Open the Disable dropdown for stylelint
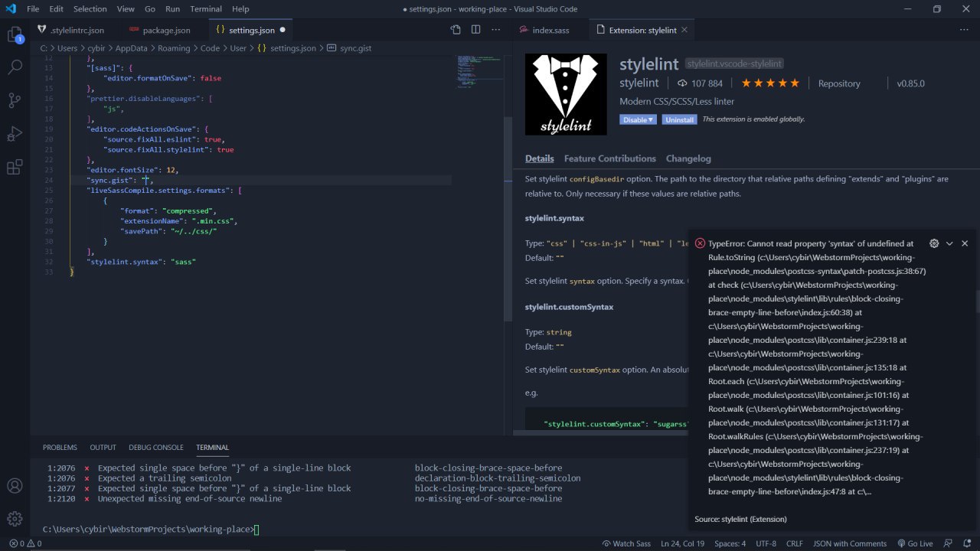This screenshot has height=551, width=980. click(638, 119)
